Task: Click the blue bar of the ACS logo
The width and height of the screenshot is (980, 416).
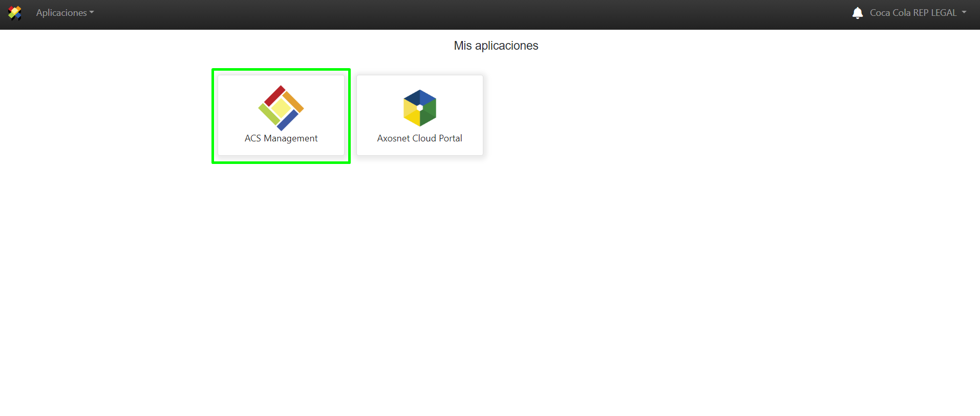Action: pos(288,120)
